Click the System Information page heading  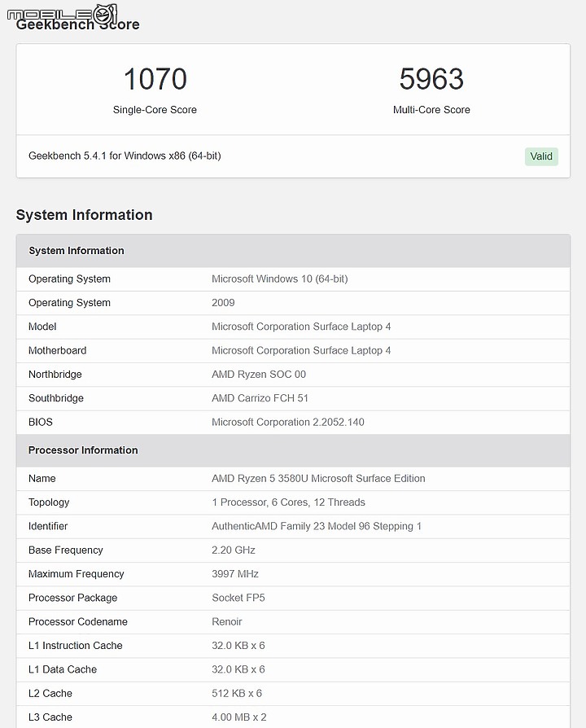click(84, 215)
